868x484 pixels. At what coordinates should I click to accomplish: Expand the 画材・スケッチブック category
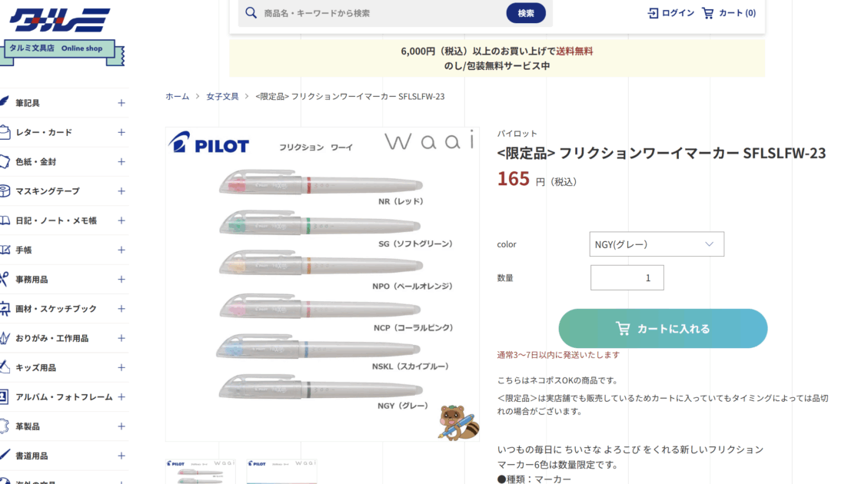pos(121,309)
